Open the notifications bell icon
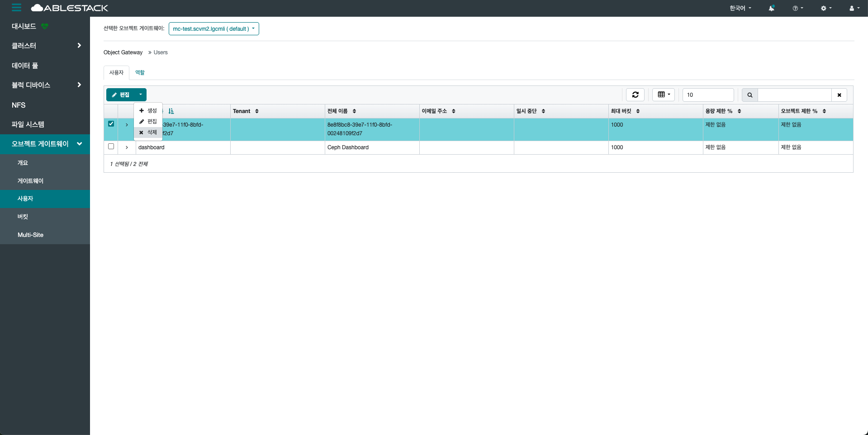This screenshot has width=868, height=435. pos(771,8)
